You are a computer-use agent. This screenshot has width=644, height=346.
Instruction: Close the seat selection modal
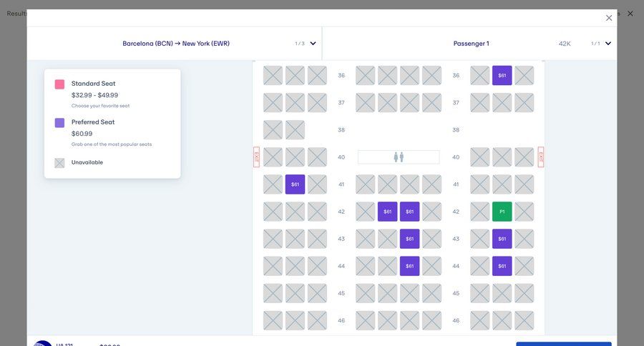609,18
